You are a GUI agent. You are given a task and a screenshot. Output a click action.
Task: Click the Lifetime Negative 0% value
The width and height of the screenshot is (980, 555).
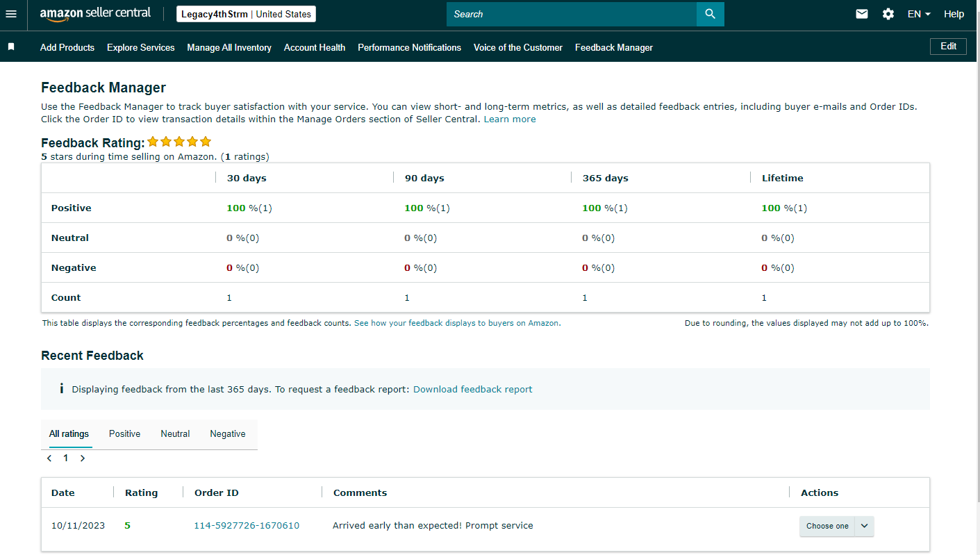(x=778, y=267)
